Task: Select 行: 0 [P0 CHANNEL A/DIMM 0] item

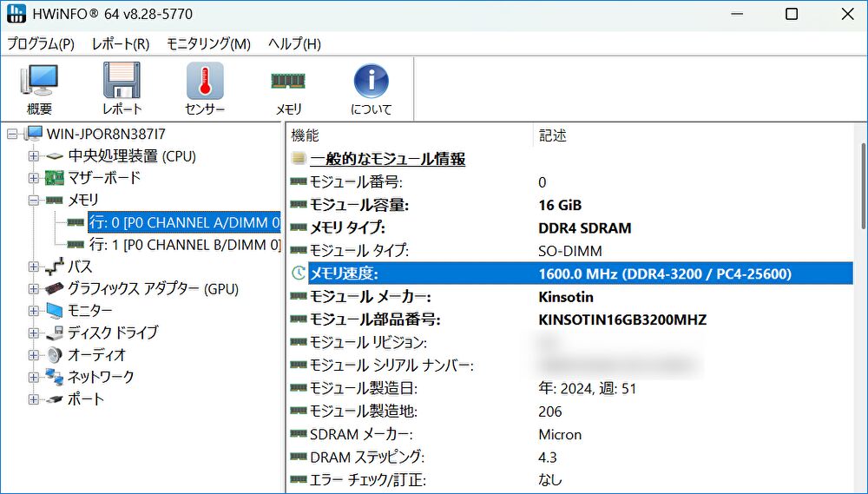Action: coord(184,222)
